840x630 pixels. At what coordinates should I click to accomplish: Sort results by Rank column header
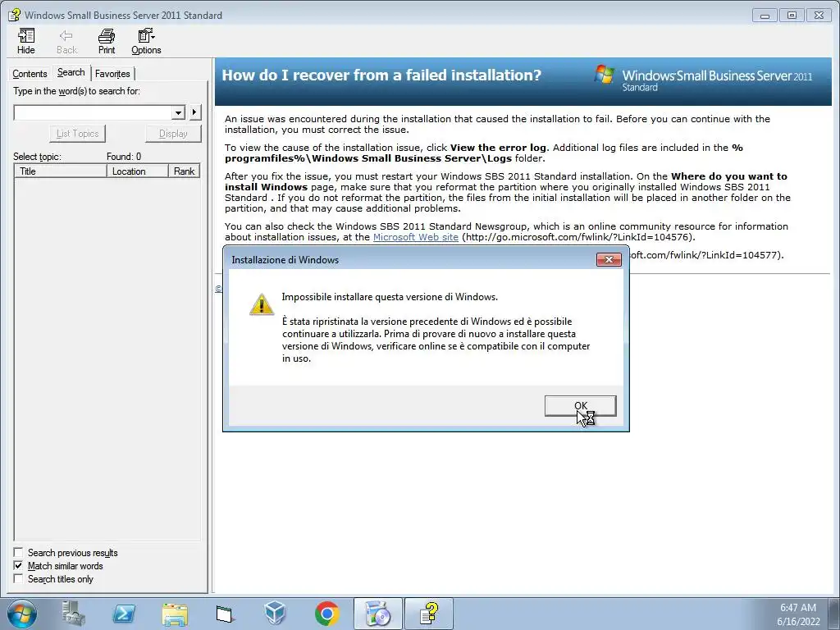[x=184, y=171]
